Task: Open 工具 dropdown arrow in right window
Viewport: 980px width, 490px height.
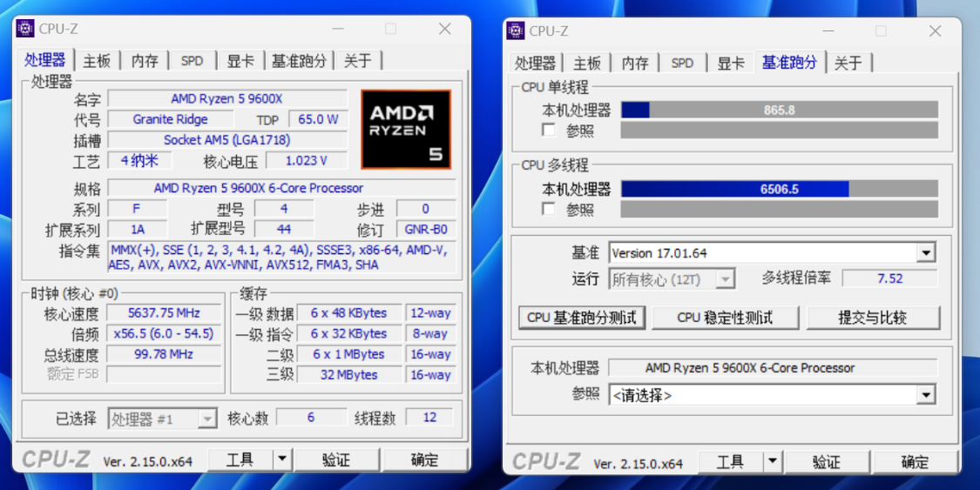Action: tap(773, 462)
